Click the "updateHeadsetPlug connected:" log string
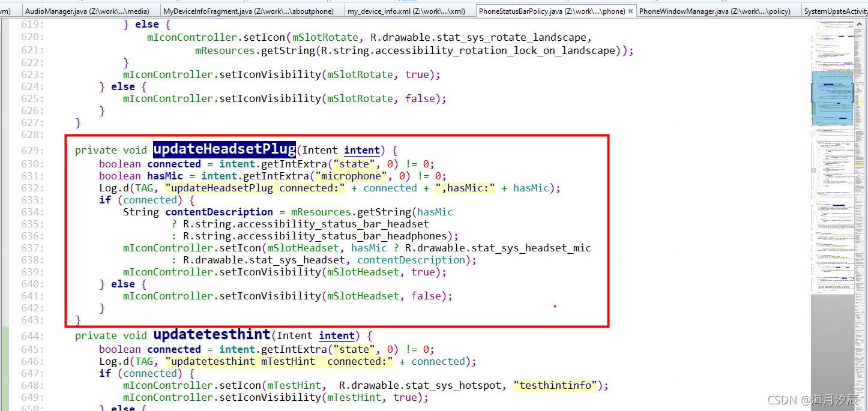The width and height of the screenshot is (868, 411). tap(255, 188)
